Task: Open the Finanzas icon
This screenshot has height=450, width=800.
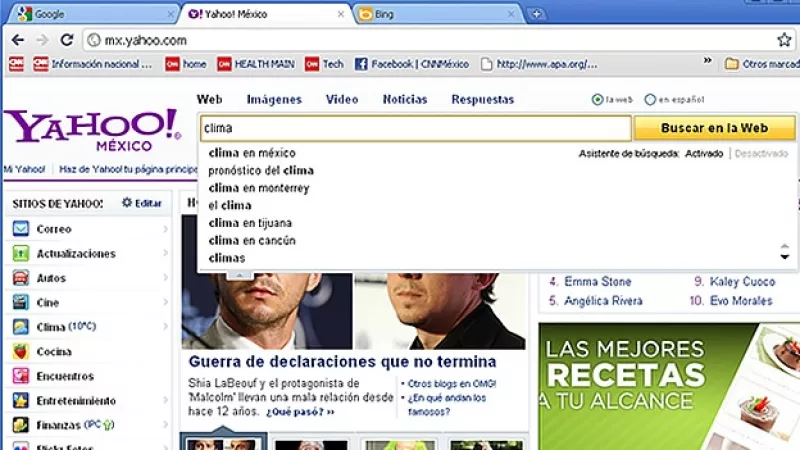Action: [x=20, y=424]
